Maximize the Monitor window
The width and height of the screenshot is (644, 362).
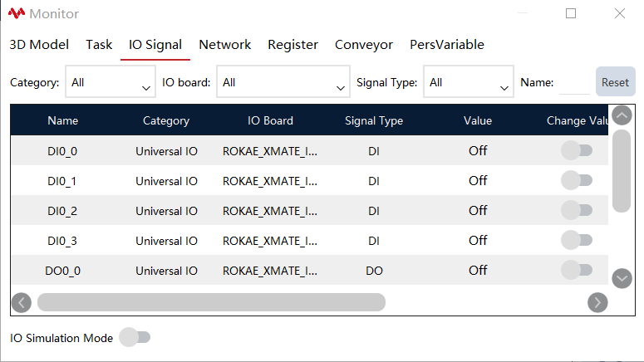tap(571, 13)
